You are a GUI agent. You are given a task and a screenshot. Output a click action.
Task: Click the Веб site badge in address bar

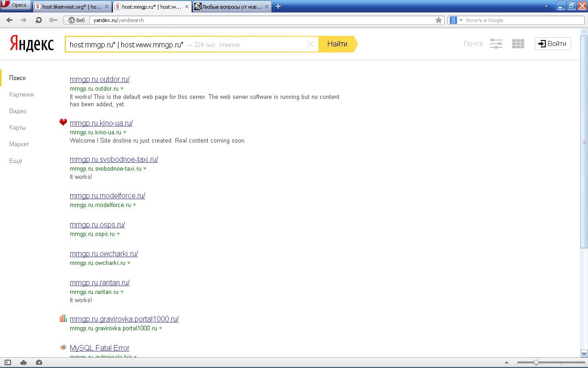click(x=77, y=20)
